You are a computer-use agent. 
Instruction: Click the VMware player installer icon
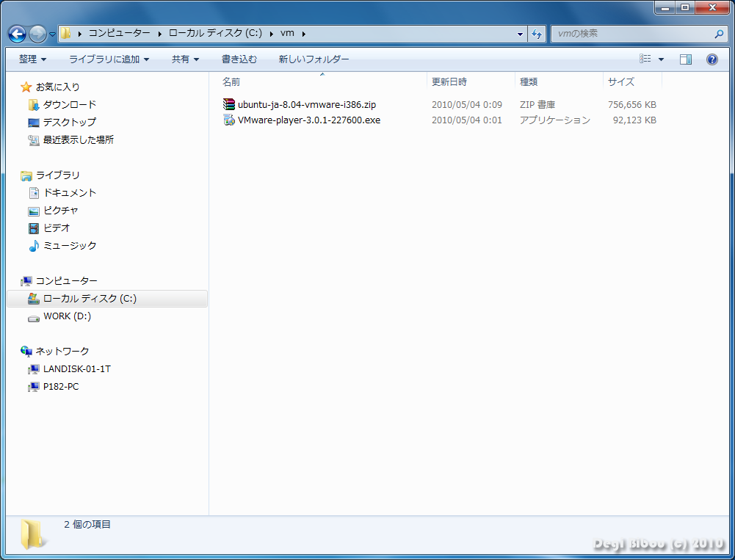point(229,120)
